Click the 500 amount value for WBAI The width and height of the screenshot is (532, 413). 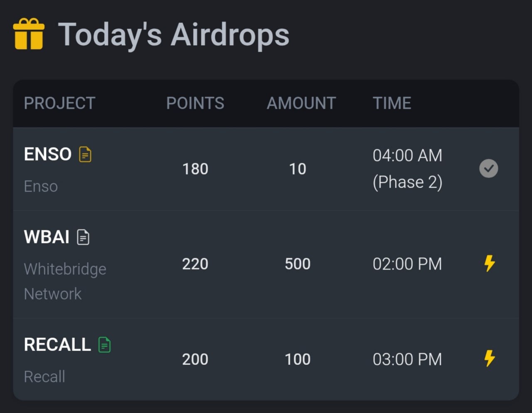pos(298,264)
